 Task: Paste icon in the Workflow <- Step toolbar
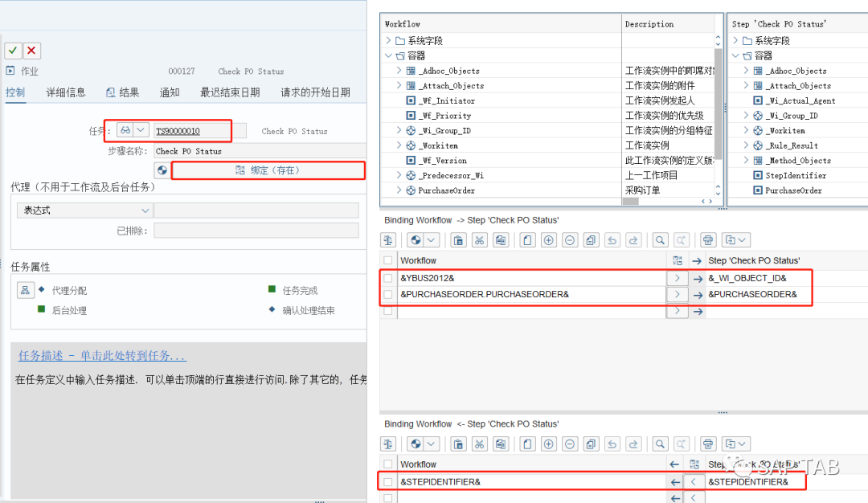pyautogui.click(x=458, y=444)
